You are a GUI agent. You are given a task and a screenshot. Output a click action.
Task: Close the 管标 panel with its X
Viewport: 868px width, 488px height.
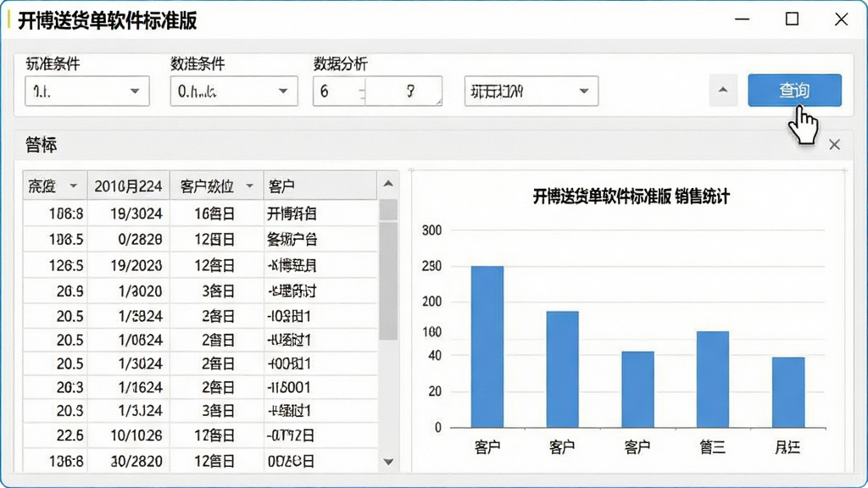tap(834, 145)
